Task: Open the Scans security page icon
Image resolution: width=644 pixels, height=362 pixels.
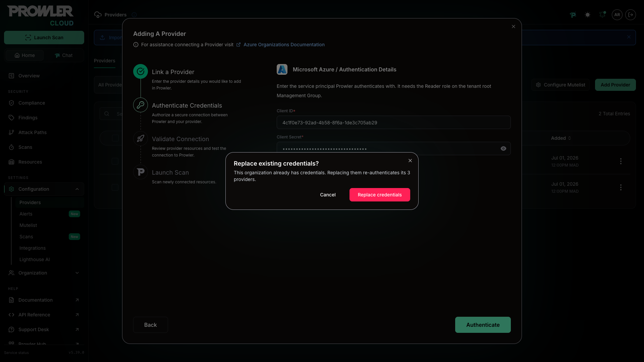Action: (x=11, y=147)
